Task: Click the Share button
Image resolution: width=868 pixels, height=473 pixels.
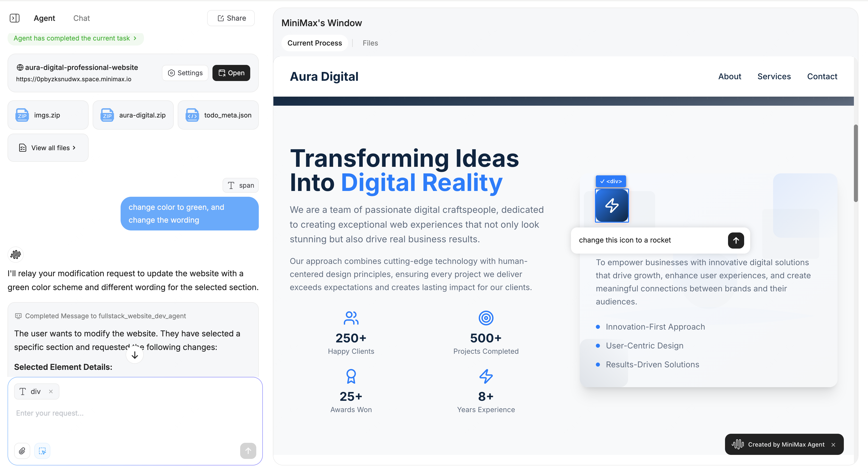Action: pyautogui.click(x=231, y=18)
